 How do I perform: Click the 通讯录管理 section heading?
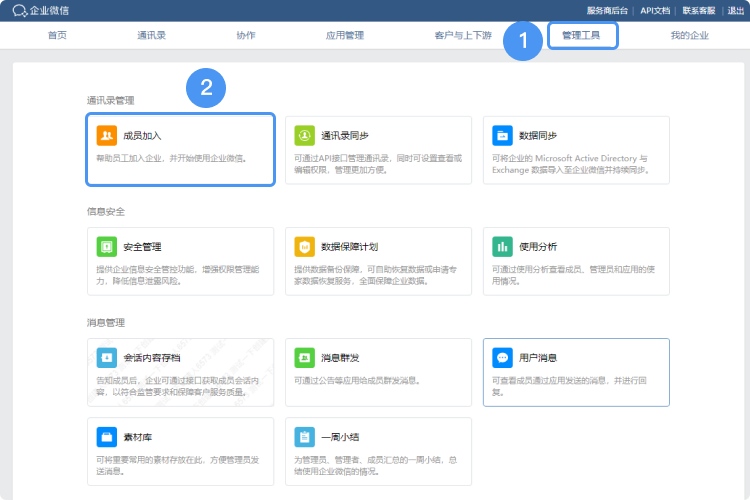[110, 100]
